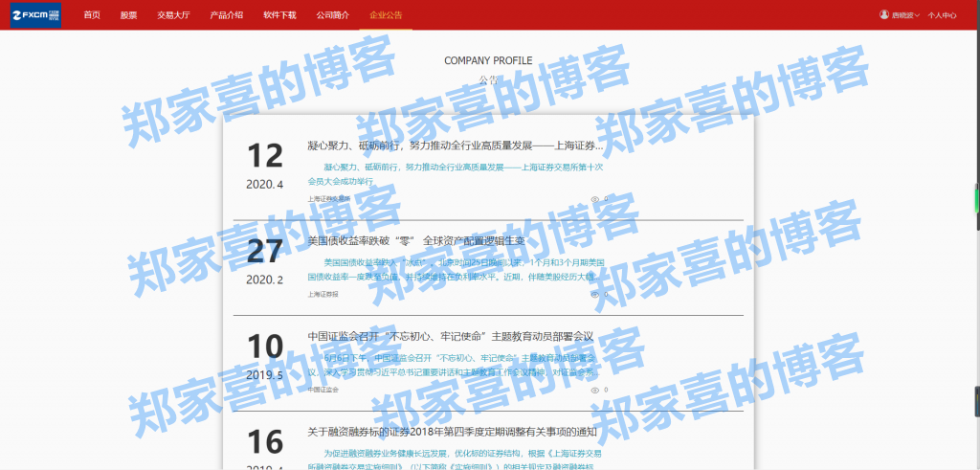Screen dimensions: 980x470
Task: Open the 个人中心 link
Action: coord(942,15)
